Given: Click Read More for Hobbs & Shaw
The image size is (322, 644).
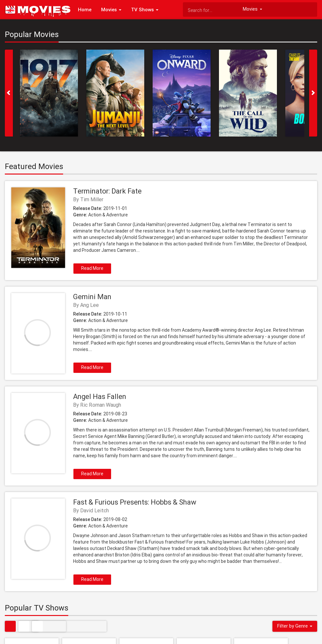Looking at the screenshot, I should 92,580.
